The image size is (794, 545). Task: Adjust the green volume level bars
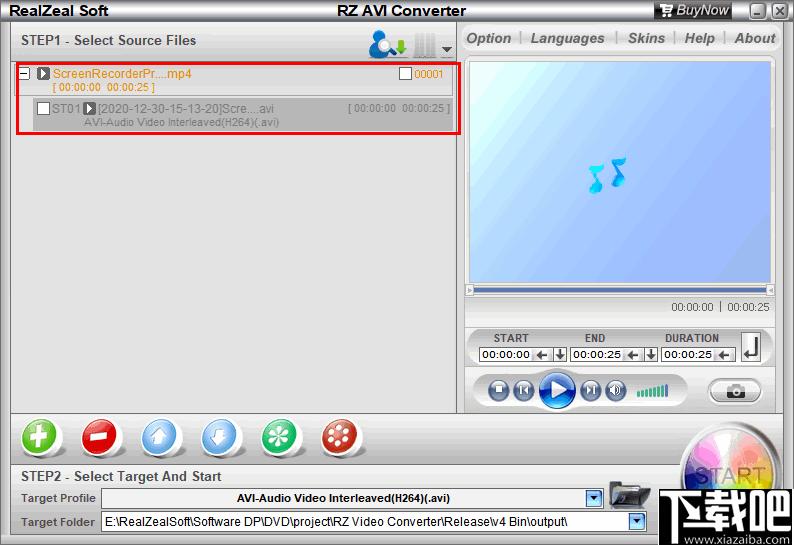(x=652, y=391)
